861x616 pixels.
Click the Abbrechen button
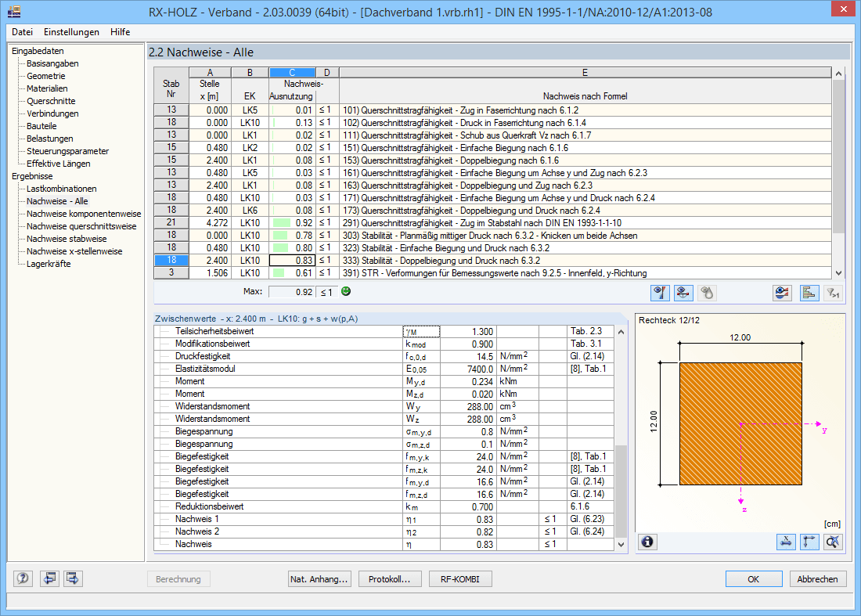[x=818, y=579]
